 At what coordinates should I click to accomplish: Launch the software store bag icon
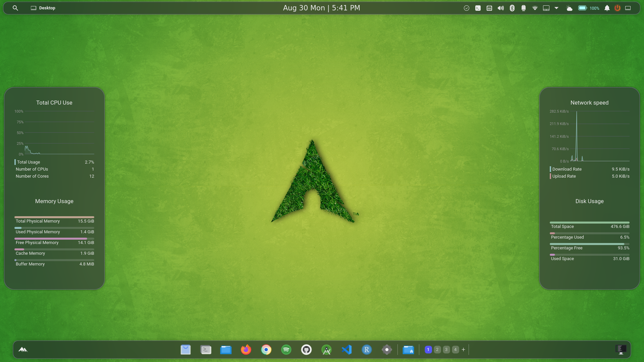[185, 350]
